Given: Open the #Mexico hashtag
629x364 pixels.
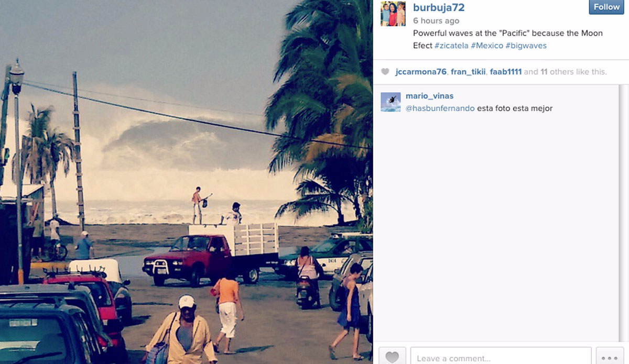Looking at the screenshot, I should click(487, 46).
